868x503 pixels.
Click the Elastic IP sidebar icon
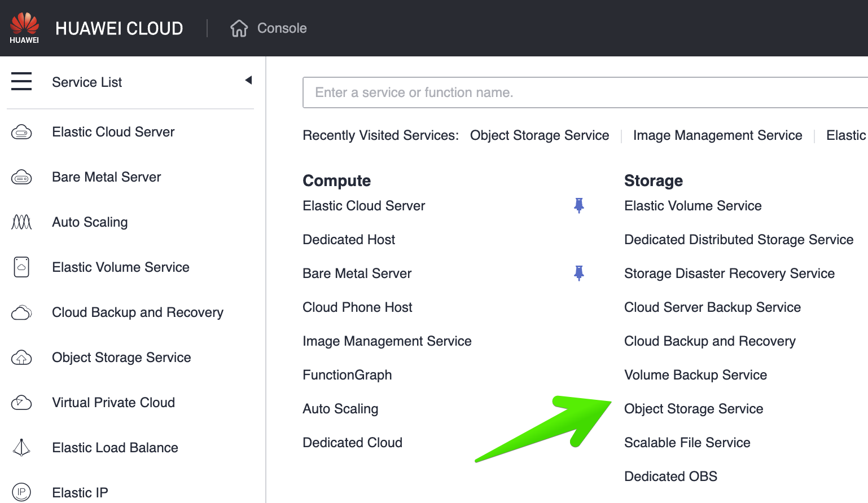point(21,492)
